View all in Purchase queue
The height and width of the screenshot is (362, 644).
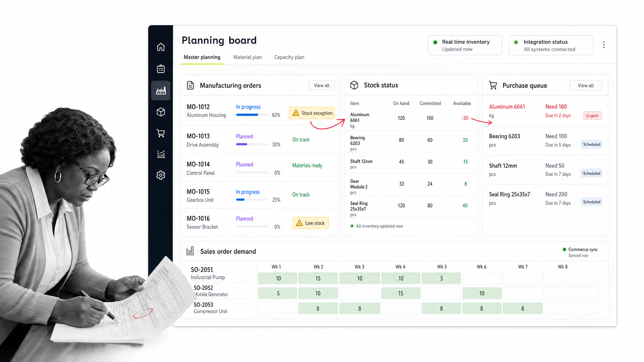click(x=586, y=85)
